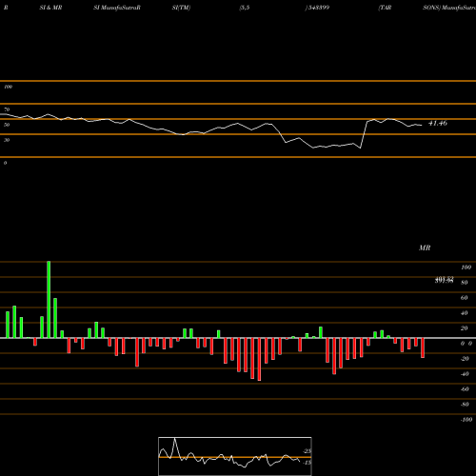476x476 pixels.
Task: Click the longest red histogram bar
Action: [x=259, y=359]
